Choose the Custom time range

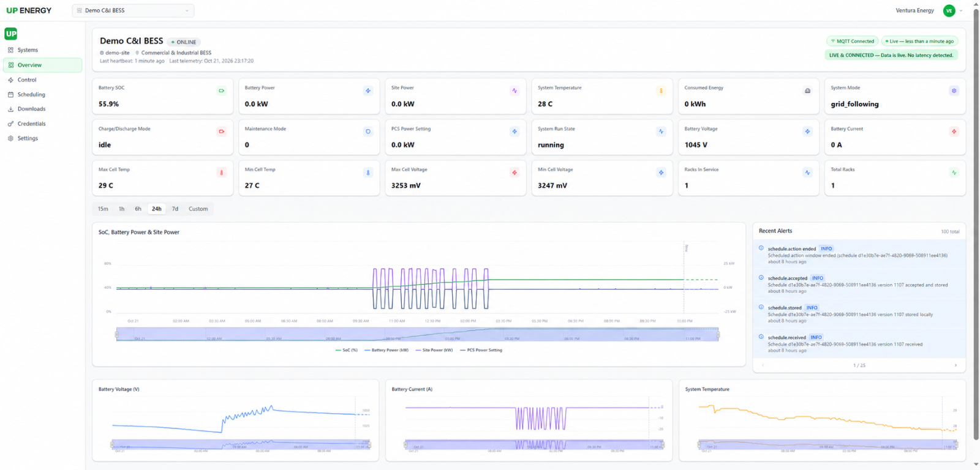click(198, 209)
